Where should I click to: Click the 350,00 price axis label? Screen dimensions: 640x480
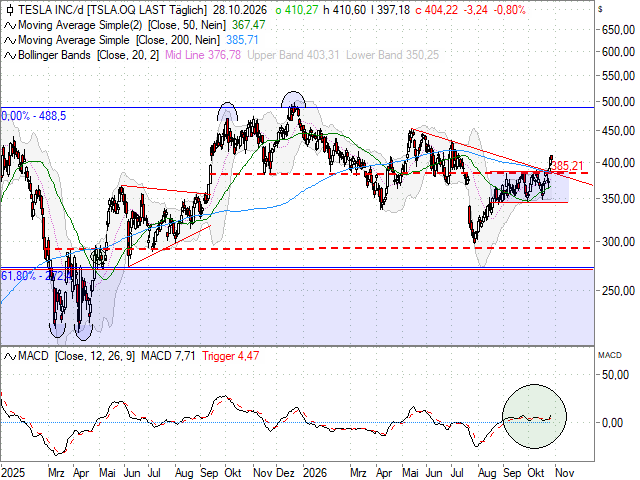coord(618,199)
